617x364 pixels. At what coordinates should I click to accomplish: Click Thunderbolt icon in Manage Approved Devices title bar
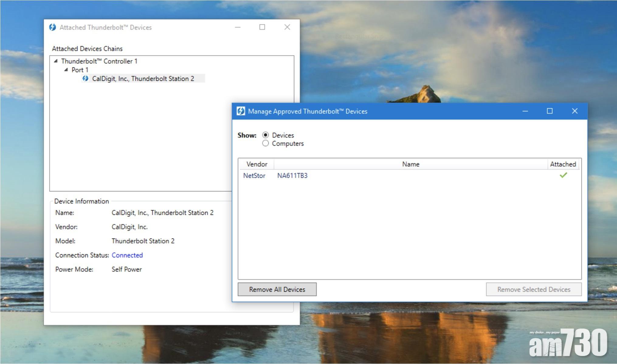[241, 111]
